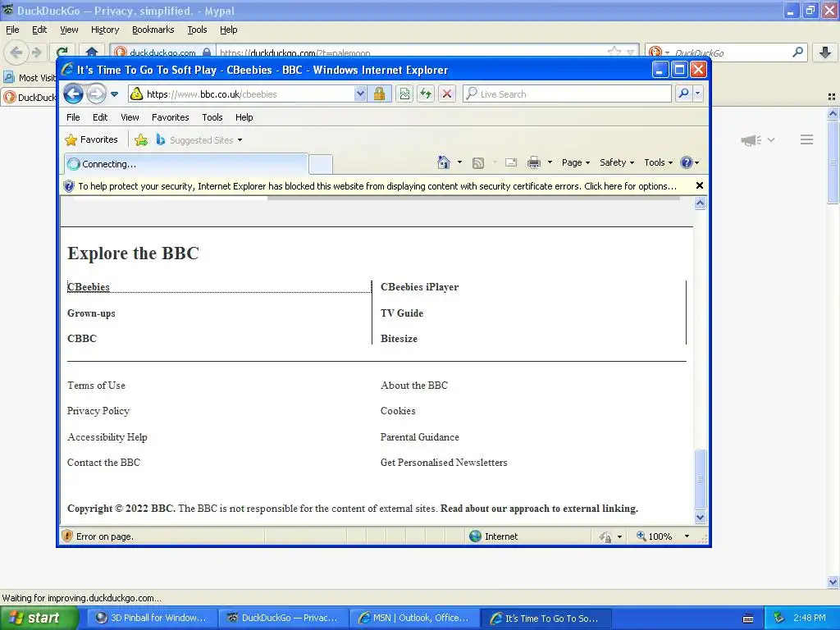This screenshot has width=840, height=630.
Task: Open IE recent pages dropdown arrow
Action: 114,94
